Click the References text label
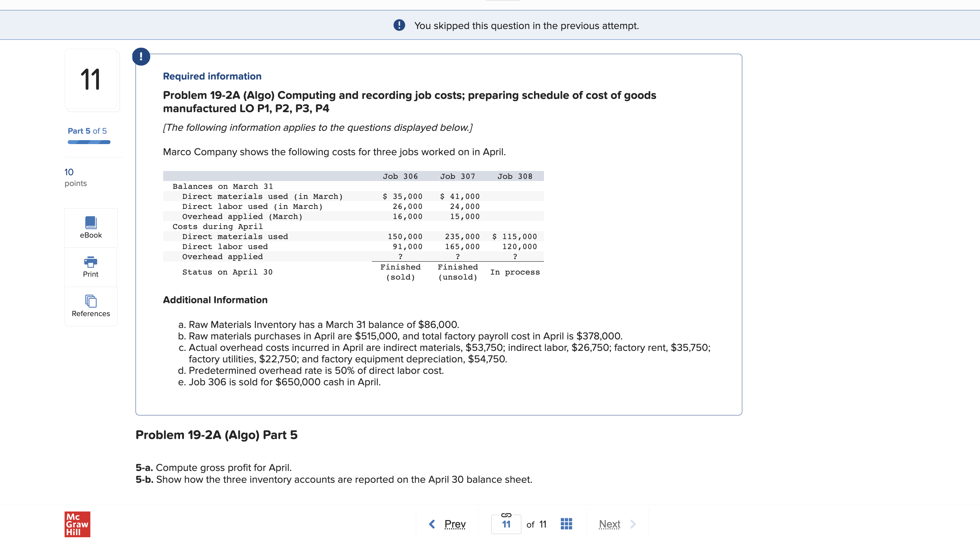The height and width of the screenshot is (543, 980). 91,313
